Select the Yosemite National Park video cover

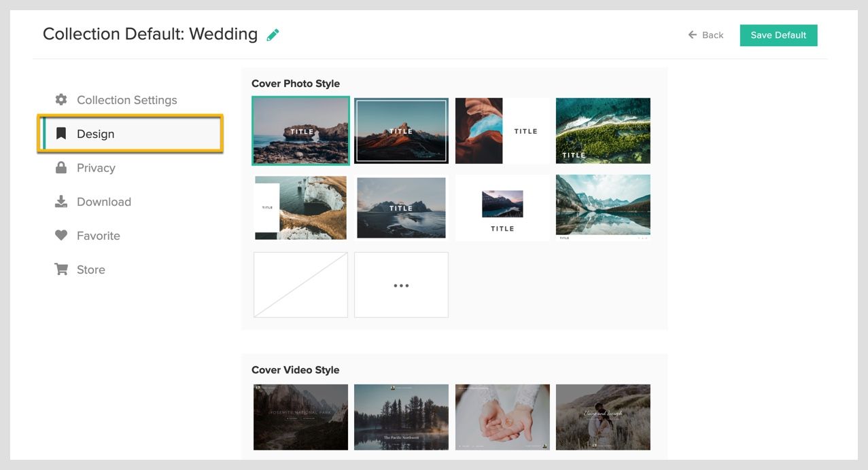[x=300, y=417]
